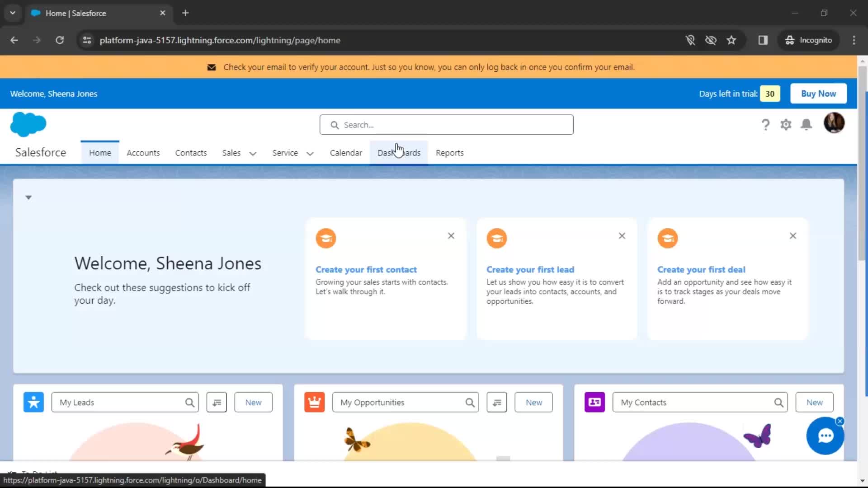Click the global Search field

coord(446,125)
